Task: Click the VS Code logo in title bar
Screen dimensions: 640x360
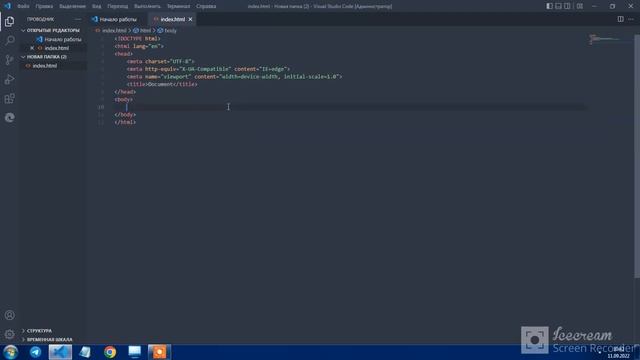Action: click(7, 6)
